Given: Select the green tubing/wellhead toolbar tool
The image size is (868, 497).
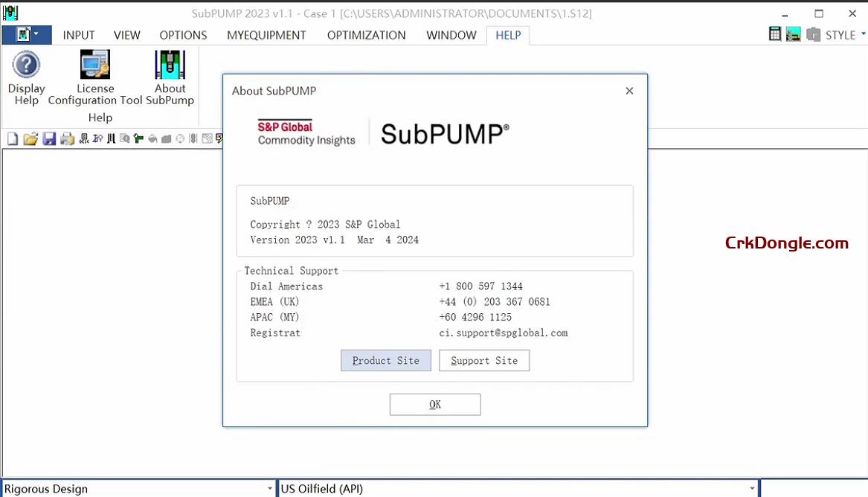Looking at the screenshot, I should coord(138,138).
